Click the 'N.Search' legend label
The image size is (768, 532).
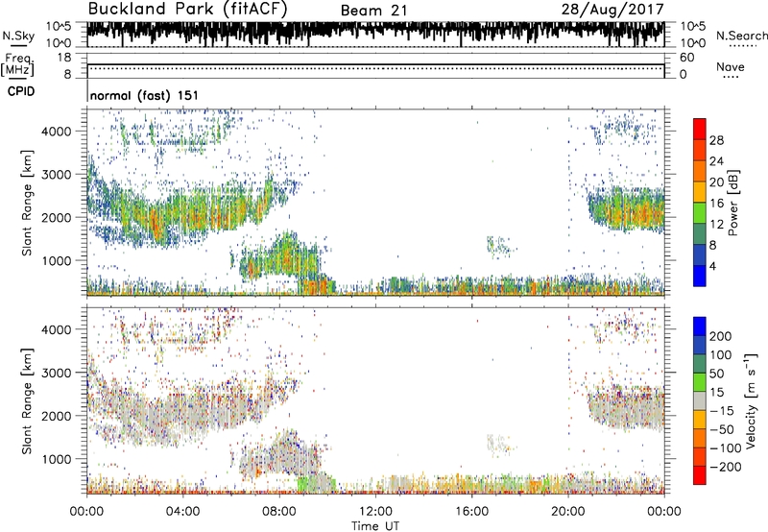click(741, 36)
